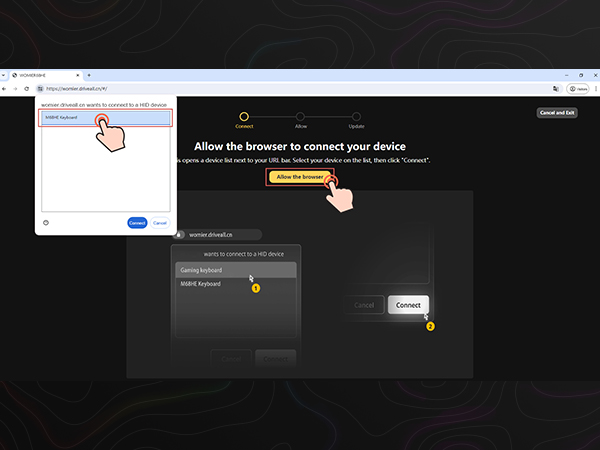Go back with the browser back arrow
600x450 pixels.
tap(5, 88)
